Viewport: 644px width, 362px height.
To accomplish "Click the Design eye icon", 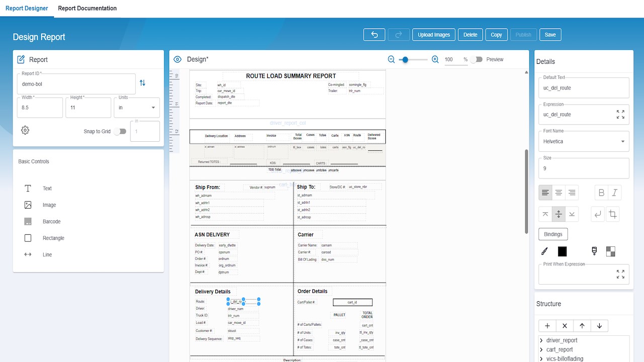I will [x=178, y=59].
